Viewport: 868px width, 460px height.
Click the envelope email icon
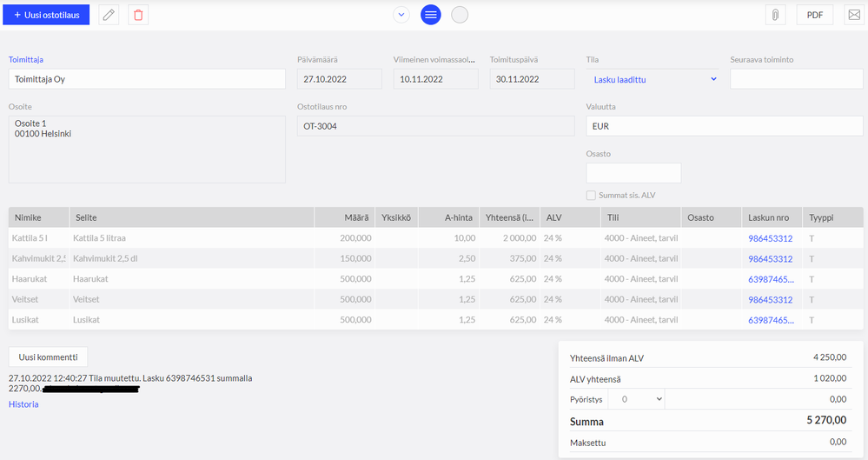tap(853, 15)
